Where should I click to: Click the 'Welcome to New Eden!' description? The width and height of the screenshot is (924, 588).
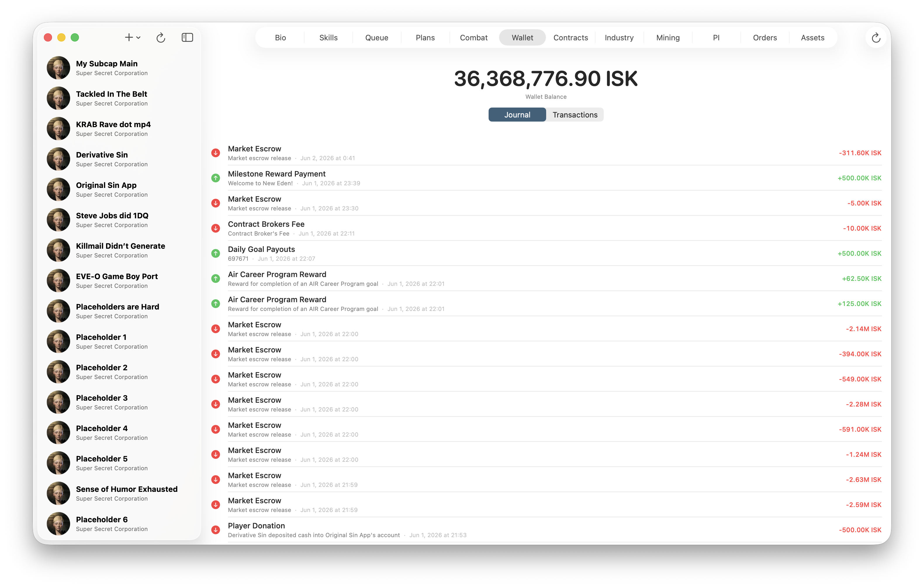260,184
